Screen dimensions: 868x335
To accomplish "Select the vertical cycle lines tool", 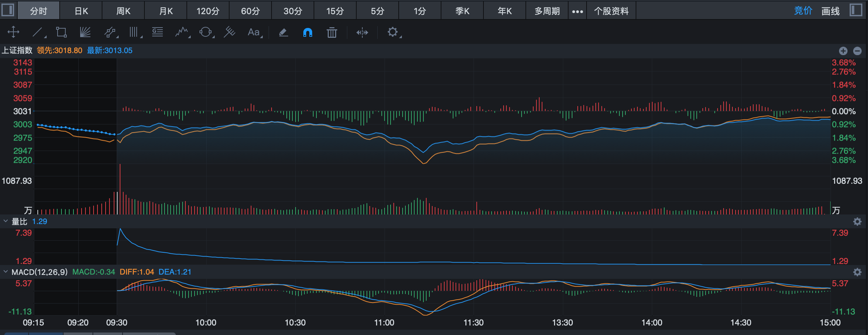I will point(133,32).
